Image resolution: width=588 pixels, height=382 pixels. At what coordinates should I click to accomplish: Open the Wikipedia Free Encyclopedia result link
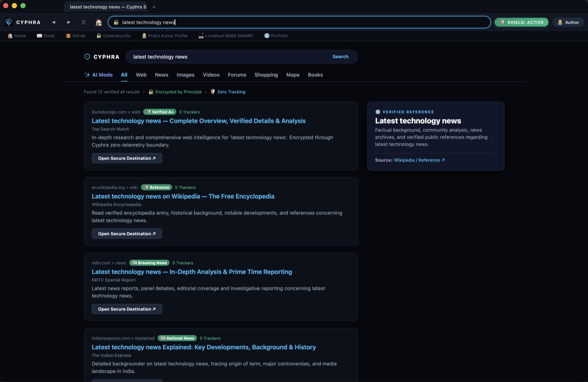coord(183,196)
